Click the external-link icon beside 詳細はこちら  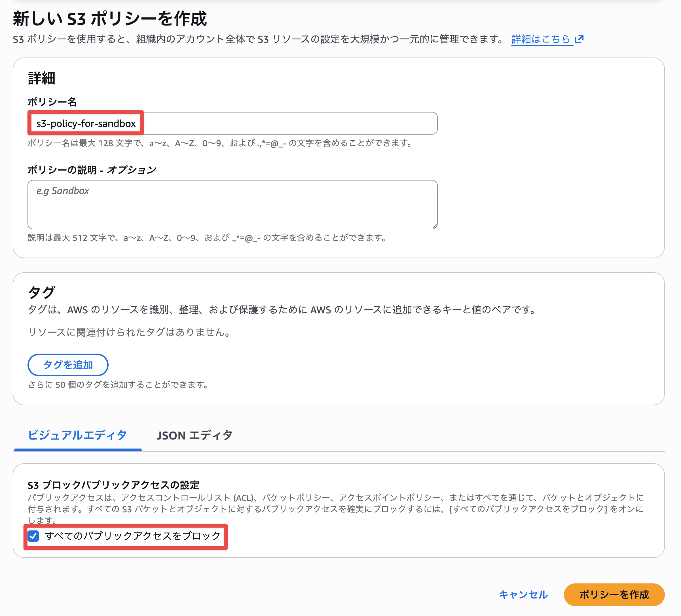click(x=579, y=39)
